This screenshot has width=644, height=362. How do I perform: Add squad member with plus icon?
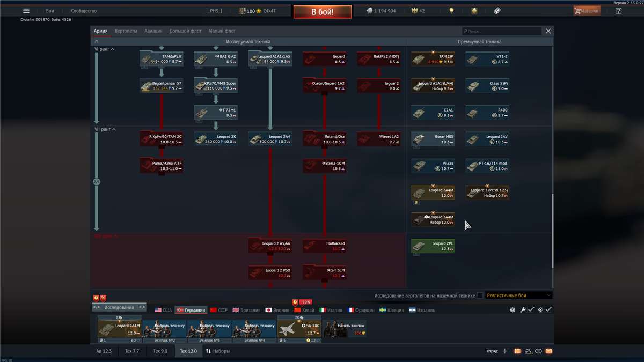[x=504, y=351]
